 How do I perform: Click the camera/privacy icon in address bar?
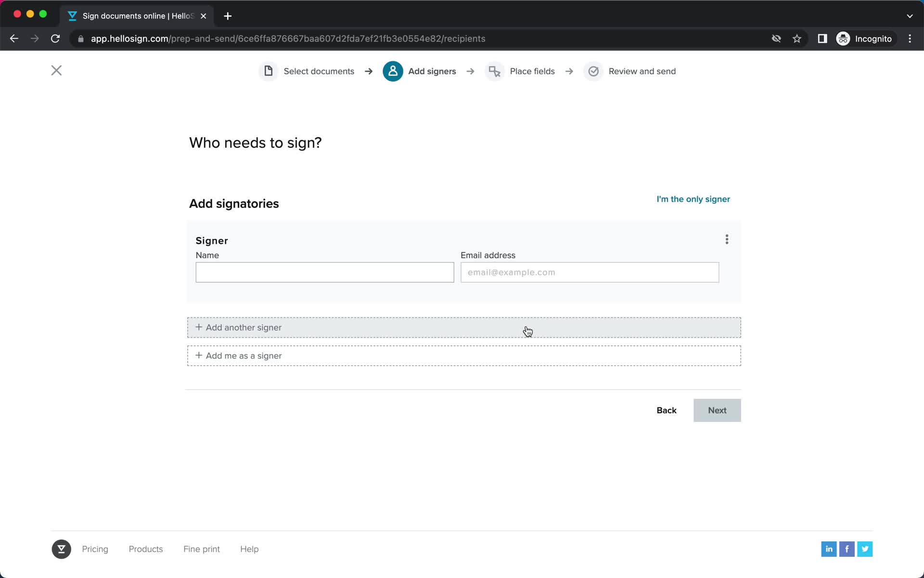(776, 39)
